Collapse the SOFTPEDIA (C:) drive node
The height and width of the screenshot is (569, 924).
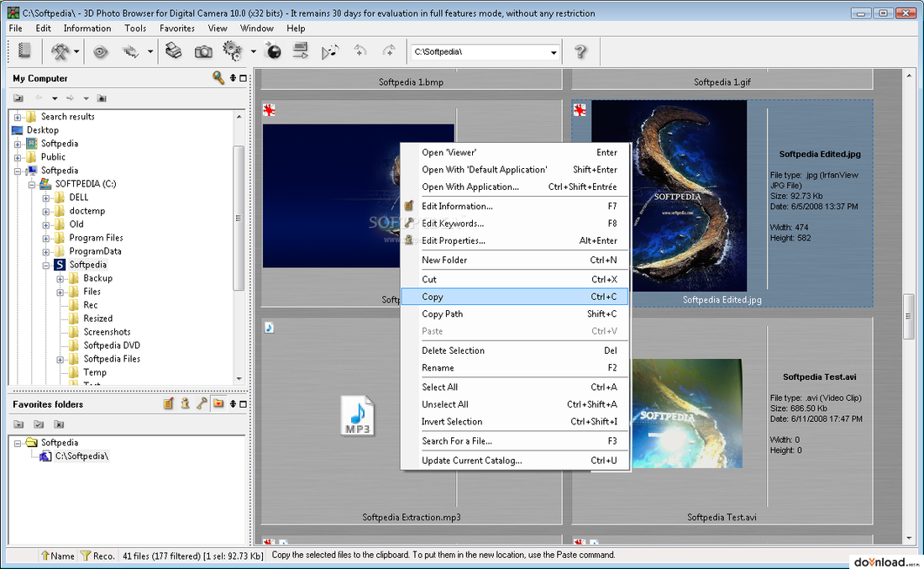tap(32, 185)
